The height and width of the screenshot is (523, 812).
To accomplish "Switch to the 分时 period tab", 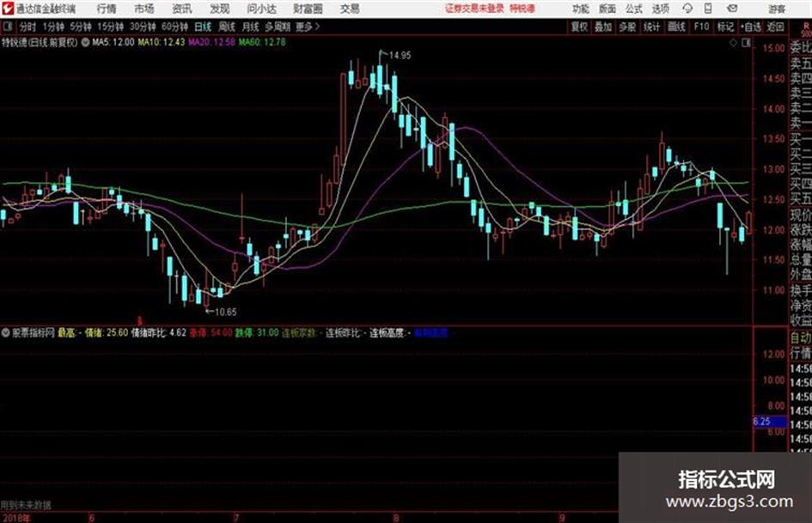I will coord(27,27).
